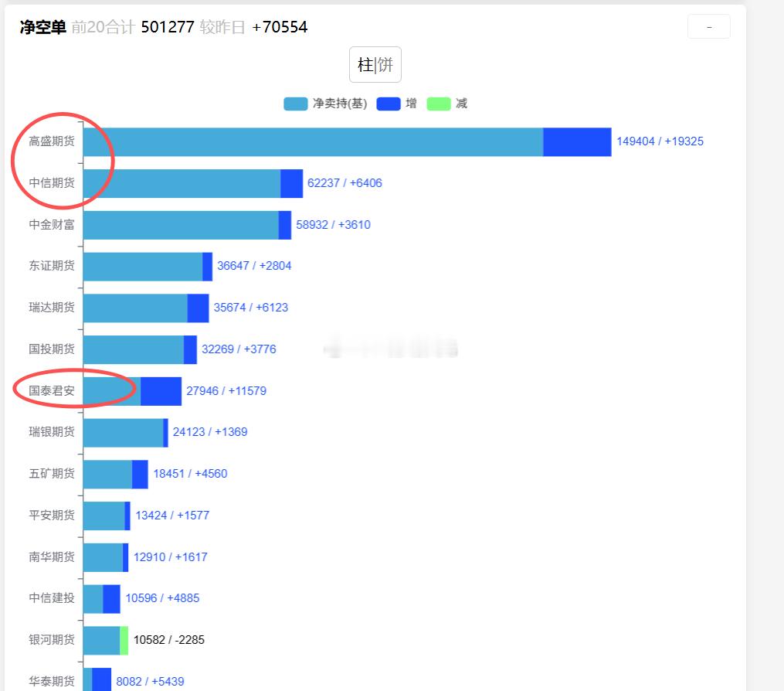This screenshot has width=784, height=691.
Task: Click the 27946 / +11579 value label
Action: [226, 391]
